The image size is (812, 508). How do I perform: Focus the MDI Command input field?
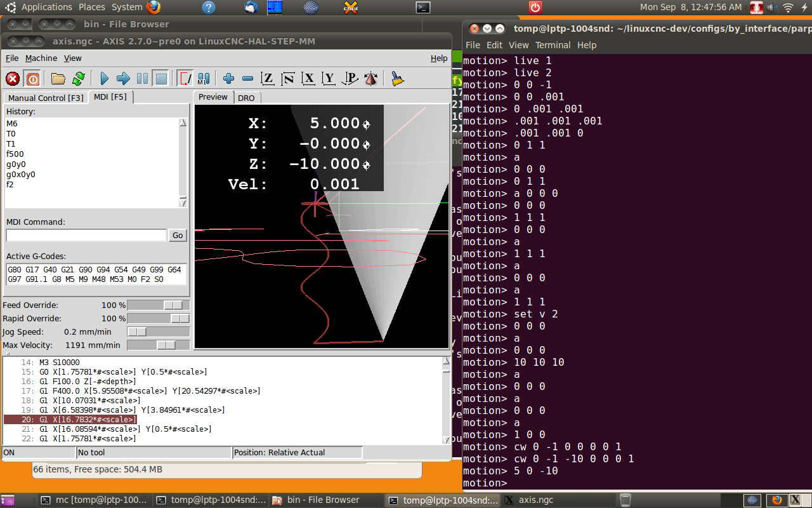click(86, 235)
